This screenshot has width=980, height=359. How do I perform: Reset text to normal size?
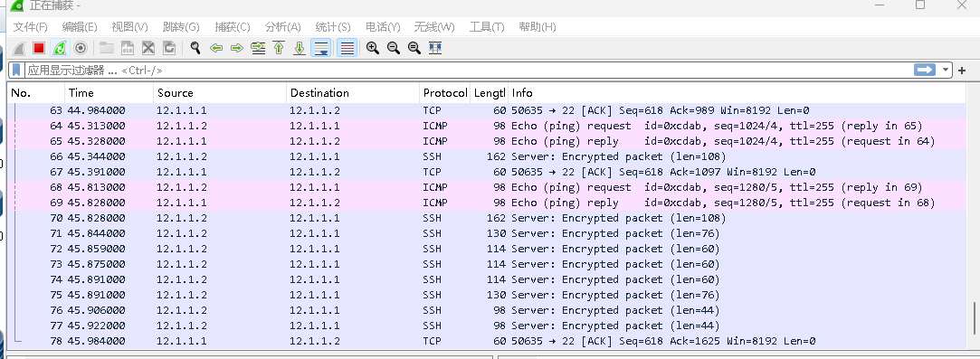point(414,48)
